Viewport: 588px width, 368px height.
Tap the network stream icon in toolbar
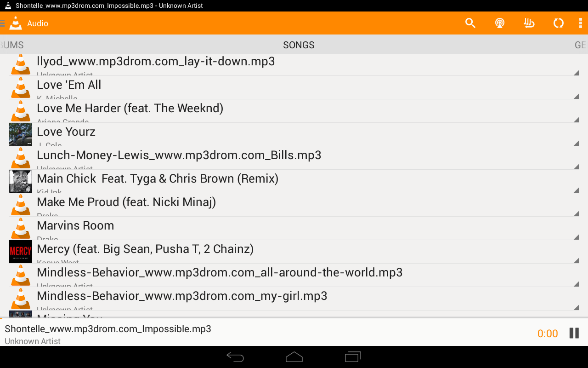pos(500,23)
